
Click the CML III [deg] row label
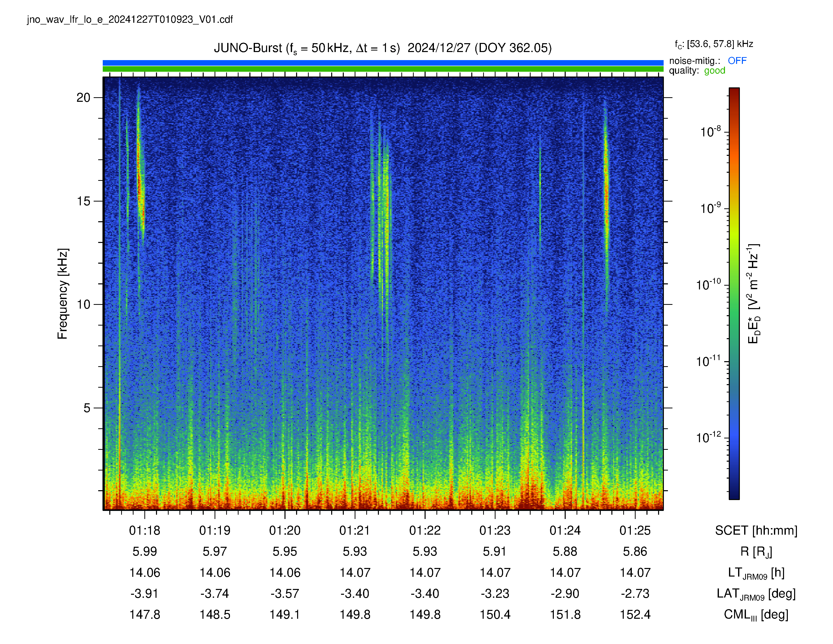(756, 615)
